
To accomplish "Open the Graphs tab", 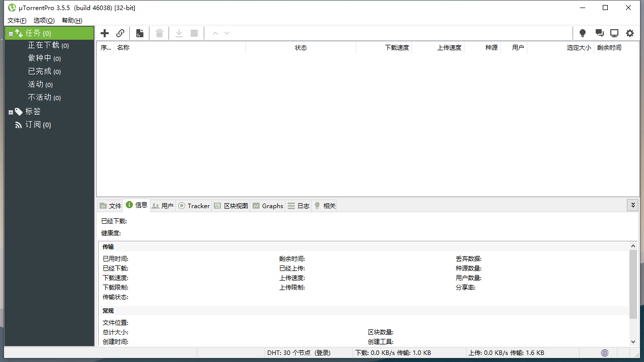I will [x=268, y=206].
